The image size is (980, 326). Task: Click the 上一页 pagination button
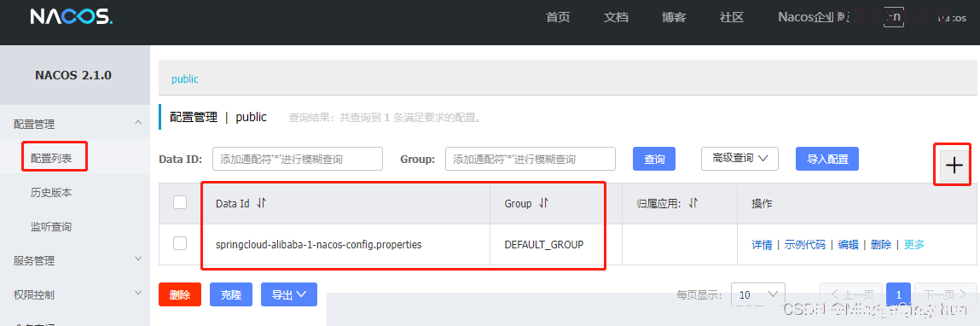[x=852, y=294]
